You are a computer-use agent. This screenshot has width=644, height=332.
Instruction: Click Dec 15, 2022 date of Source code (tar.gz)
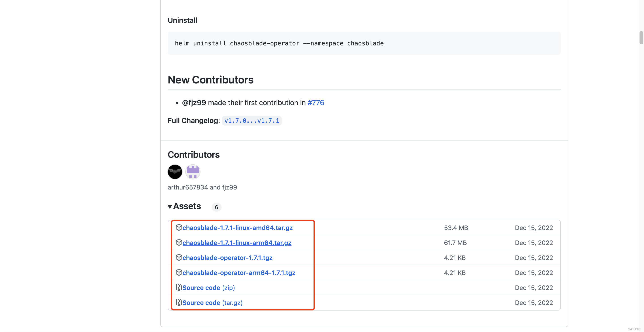(x=534, y=303)
